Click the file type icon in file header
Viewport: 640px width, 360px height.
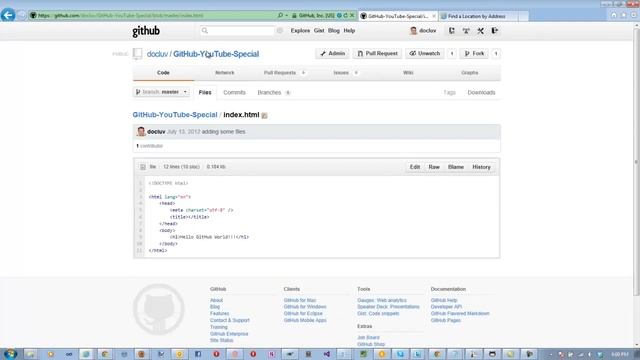coord(142,167)
